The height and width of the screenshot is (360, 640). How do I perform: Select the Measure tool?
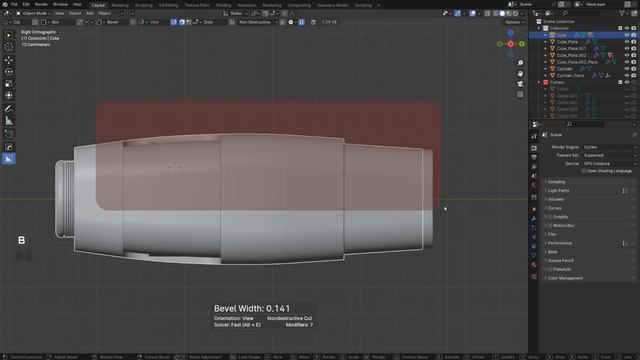point(9,121)
